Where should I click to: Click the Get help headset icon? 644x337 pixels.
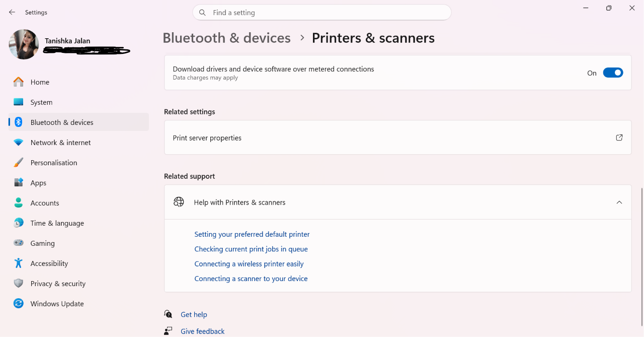tap(168, 314)
